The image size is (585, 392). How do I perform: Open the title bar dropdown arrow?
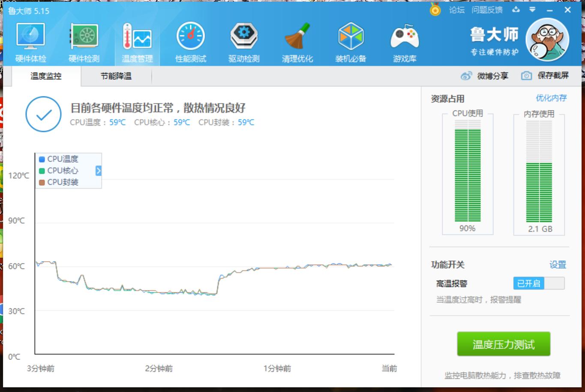pos(532,9)
